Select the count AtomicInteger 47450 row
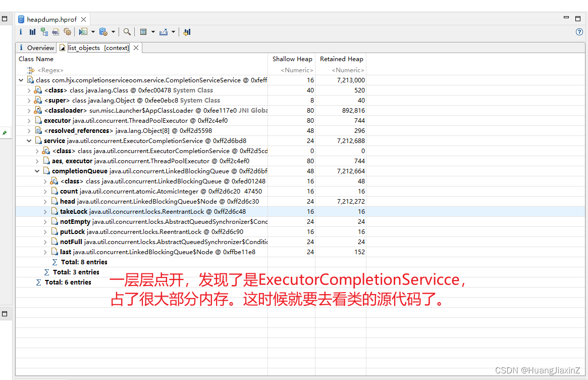The height and width of the screenshot is (380, 588). (x=161, y=192)
